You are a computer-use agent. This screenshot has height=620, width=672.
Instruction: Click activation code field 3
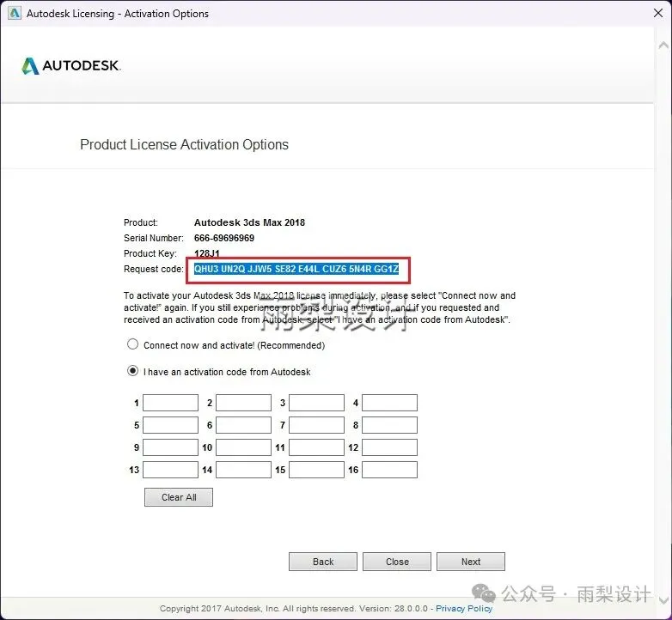click(x=317, y=403)
